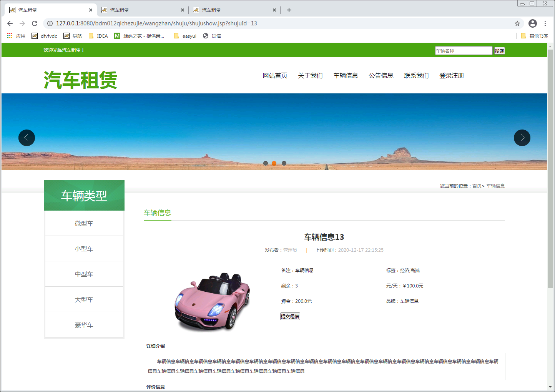The width and height of the screenshot is (555, 392).
Task: Open the 源码之家 bookmark
Action: point(139,36)
